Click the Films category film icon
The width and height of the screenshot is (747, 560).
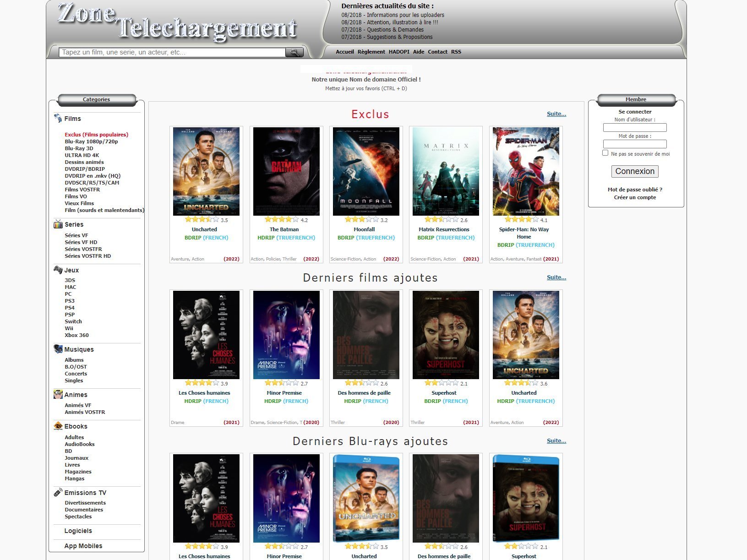(58, 119)
